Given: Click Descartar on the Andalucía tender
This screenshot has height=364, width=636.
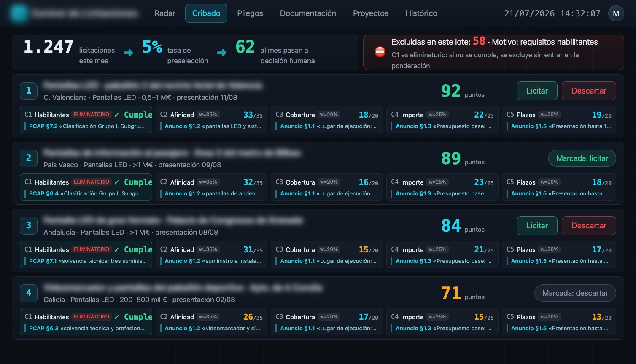Looking at the screenshot, I should pyautogui.click(x=589, y=225).
